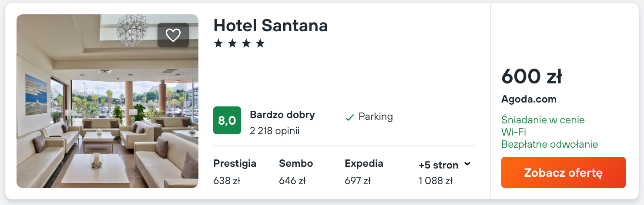
Task: Click the 2 218 opinii reviews text
Action: [x=275, y=131]
